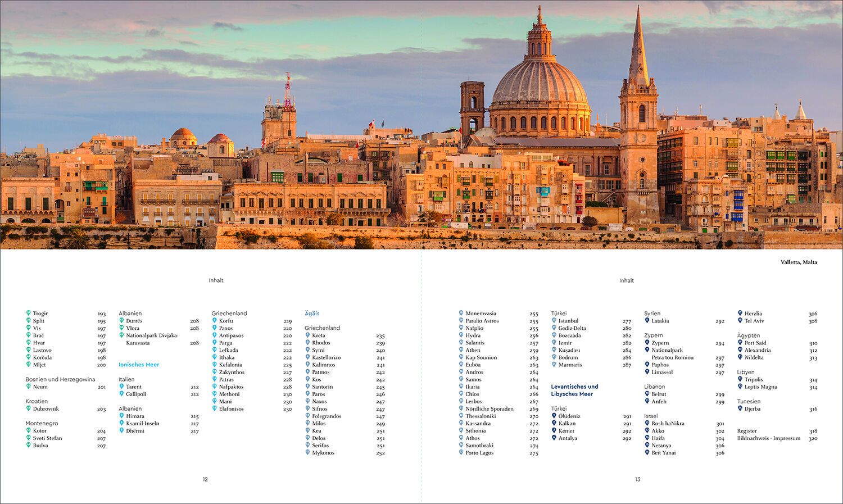Jump to the Ägäis chapter heading
This screenshot has height=504, width=843.
pos(312,314)
